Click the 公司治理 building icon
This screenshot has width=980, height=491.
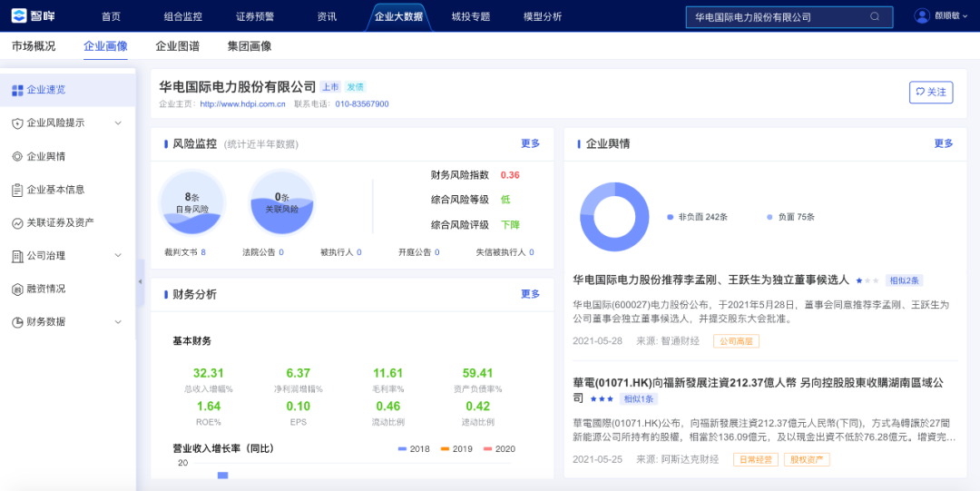pos(17,256)
